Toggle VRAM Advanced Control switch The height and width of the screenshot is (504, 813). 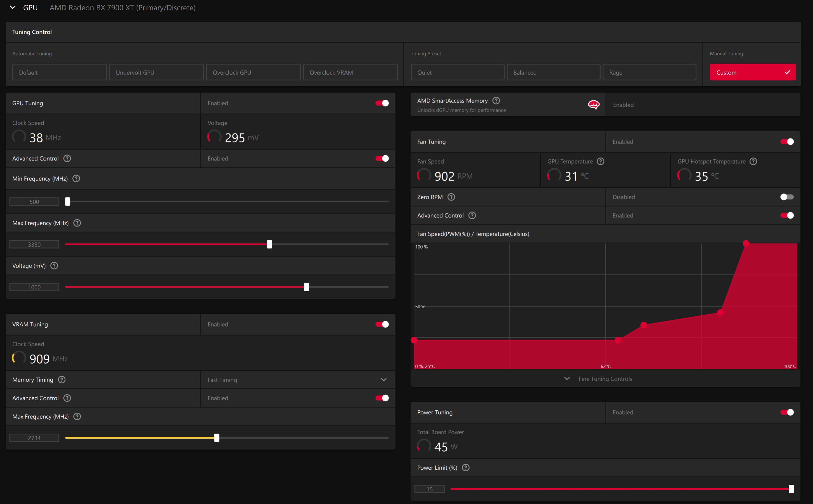point(382,398)
